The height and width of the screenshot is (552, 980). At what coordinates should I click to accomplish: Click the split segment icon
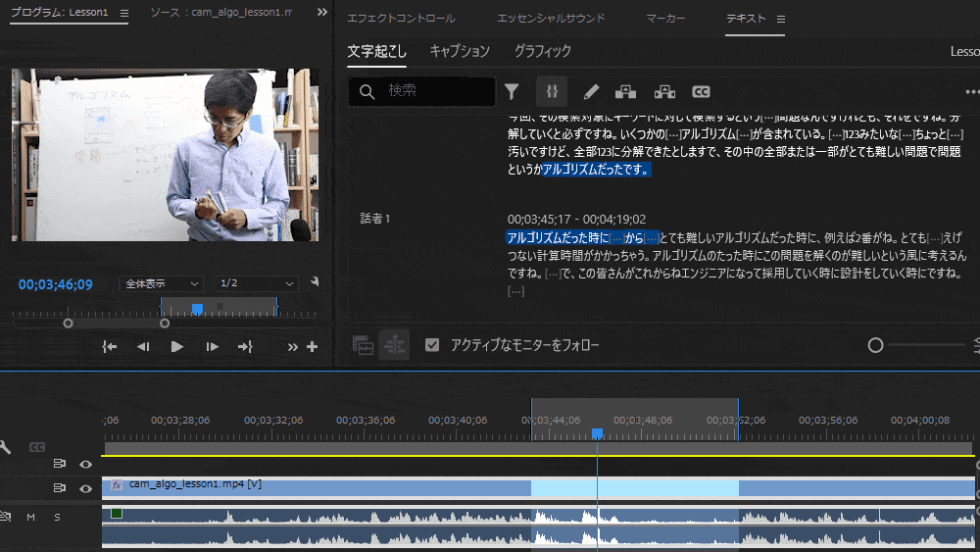pyautogui.click(x=664, y=92)
